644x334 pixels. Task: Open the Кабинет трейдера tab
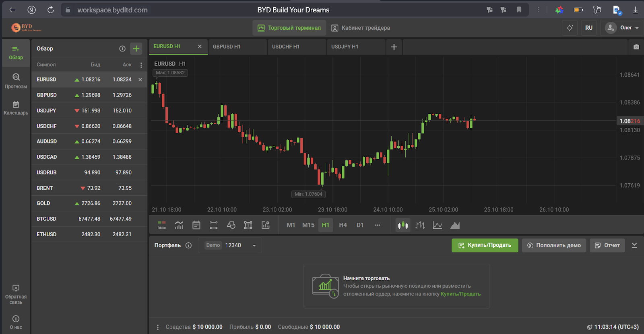pyautogui.click(x=361, y=28)
